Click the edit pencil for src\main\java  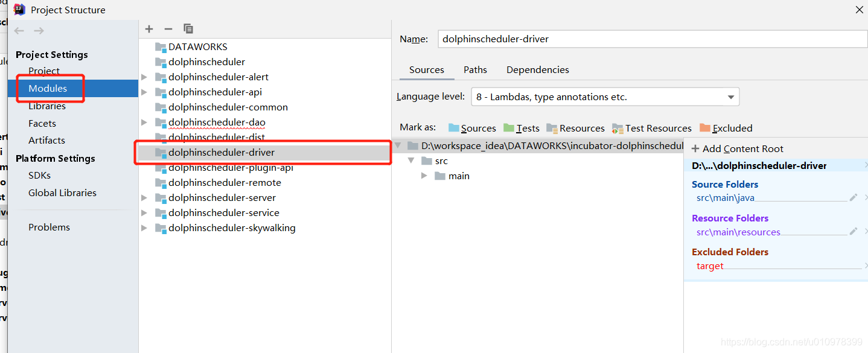(x=854, y=197)
